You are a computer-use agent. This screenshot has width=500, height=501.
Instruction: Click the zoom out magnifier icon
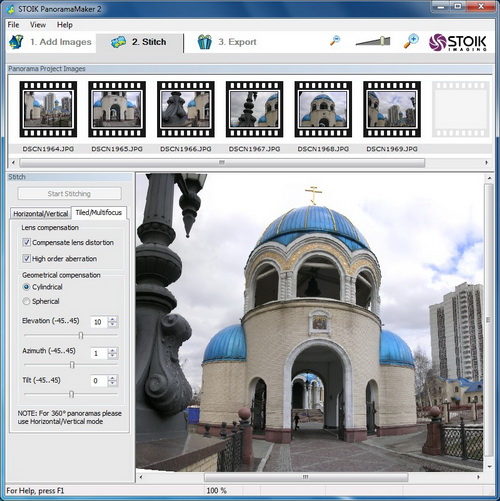335,41
